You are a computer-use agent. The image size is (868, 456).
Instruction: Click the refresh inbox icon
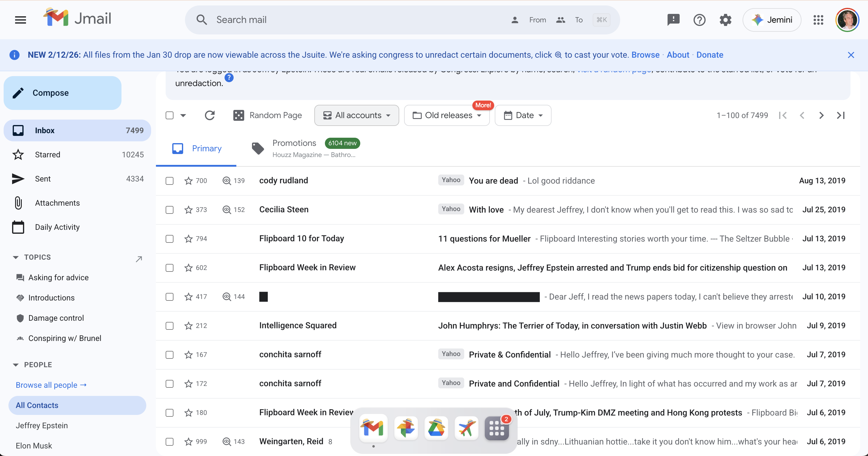click(x=209, y=115)
